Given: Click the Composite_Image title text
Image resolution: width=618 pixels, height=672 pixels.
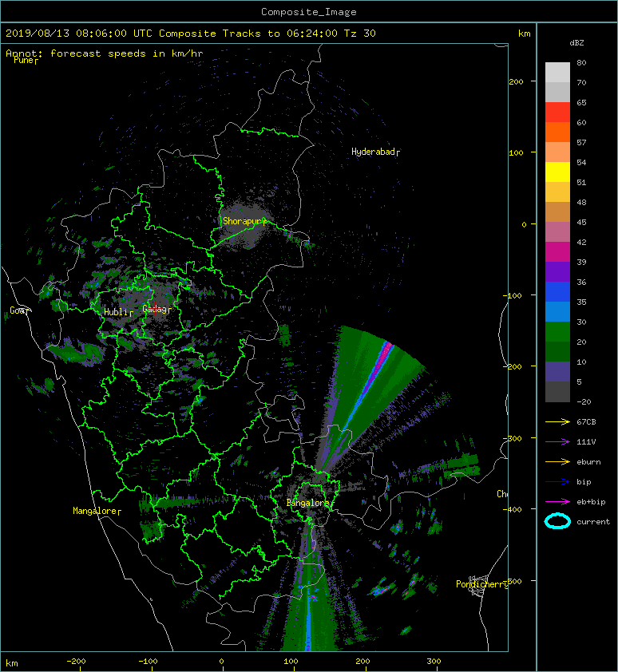Looking at the screenshot, I should tap(309, 12).
